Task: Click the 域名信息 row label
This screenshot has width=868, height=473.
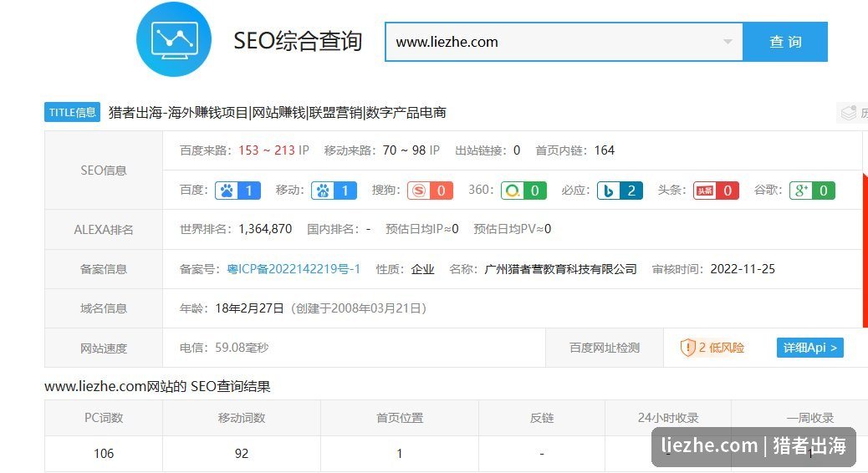Action: click(104, 308)
